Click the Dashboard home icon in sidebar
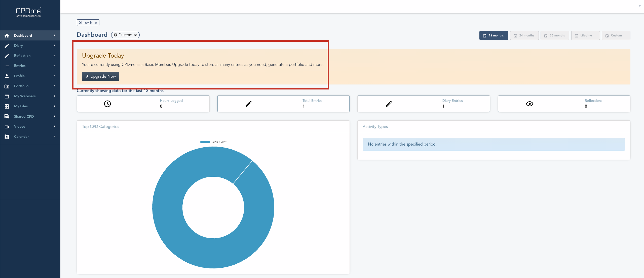The image size is (644, 278). 7,35
